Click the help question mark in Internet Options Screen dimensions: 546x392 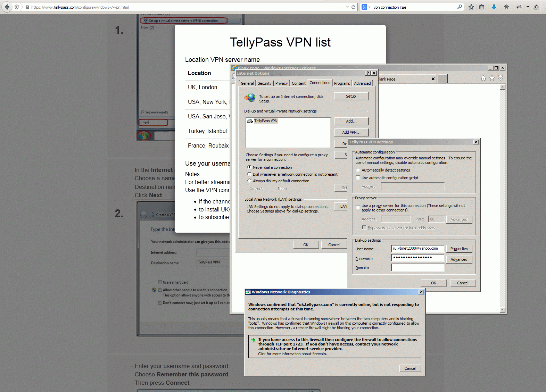(x=368, y=73)
